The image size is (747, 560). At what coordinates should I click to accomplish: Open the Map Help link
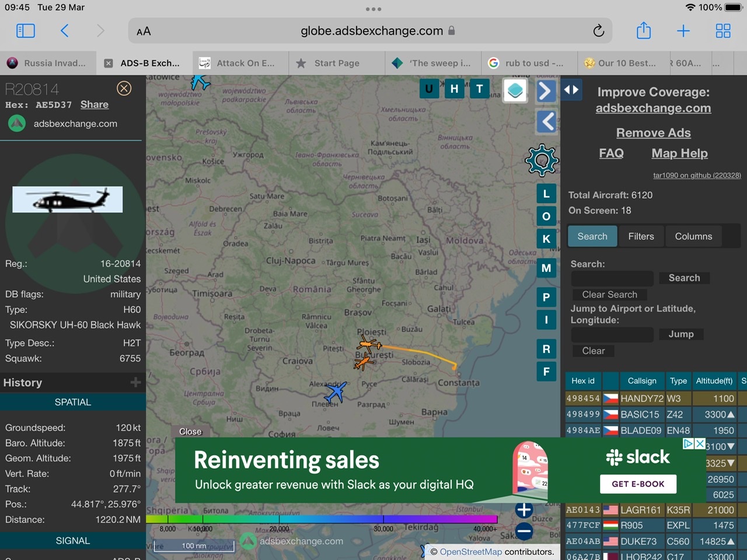tap(679, 153)
